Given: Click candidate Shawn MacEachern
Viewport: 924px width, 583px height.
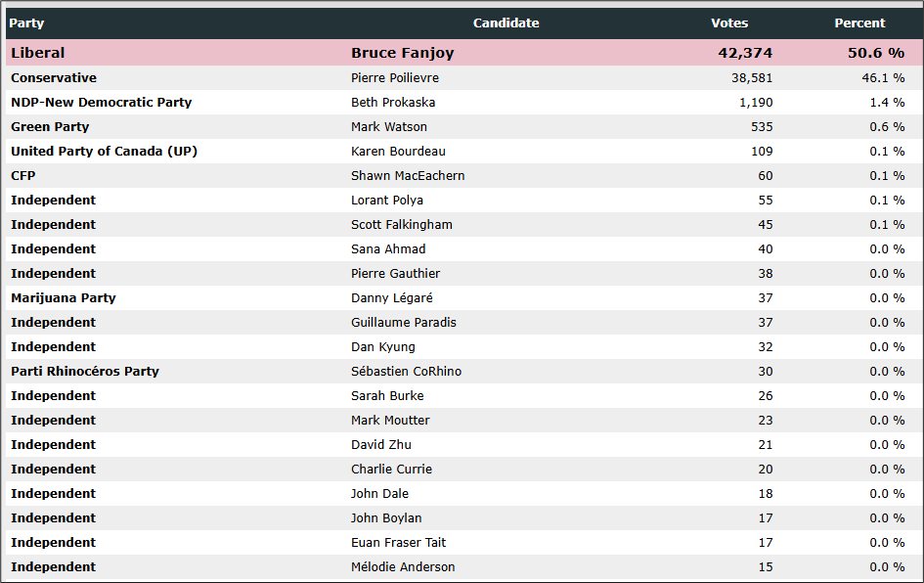Looking at the screenshot, I should tap(408, 176).
